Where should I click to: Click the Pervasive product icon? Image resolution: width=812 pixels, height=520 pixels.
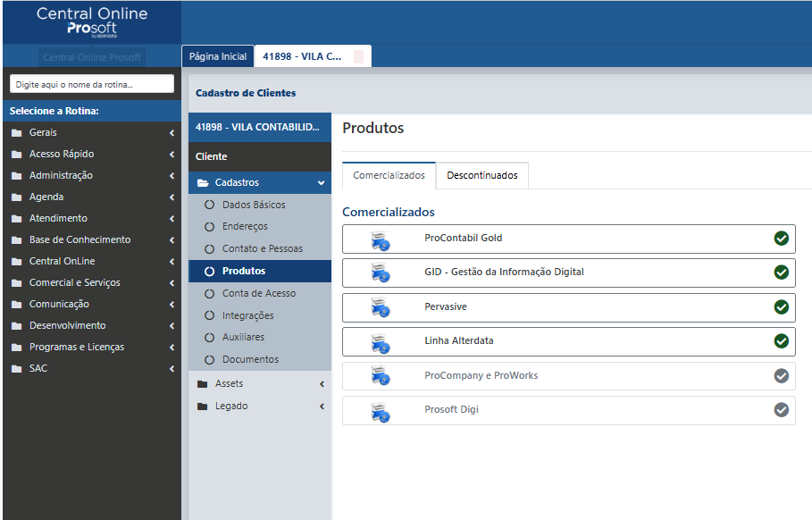click(381, 308)
